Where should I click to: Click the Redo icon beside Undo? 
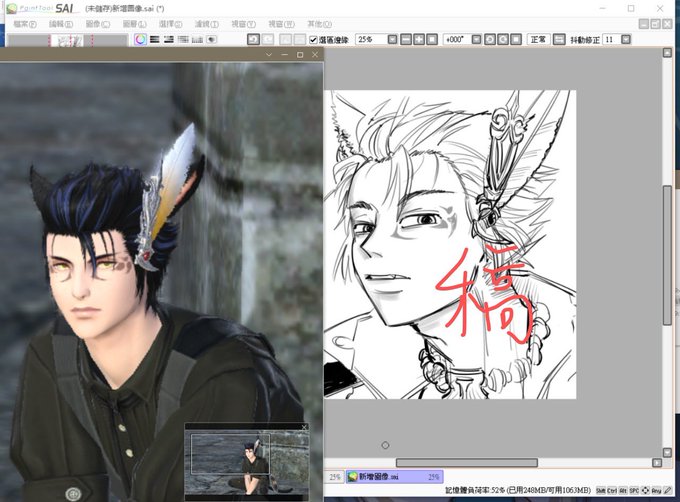(x=268, y=39)
